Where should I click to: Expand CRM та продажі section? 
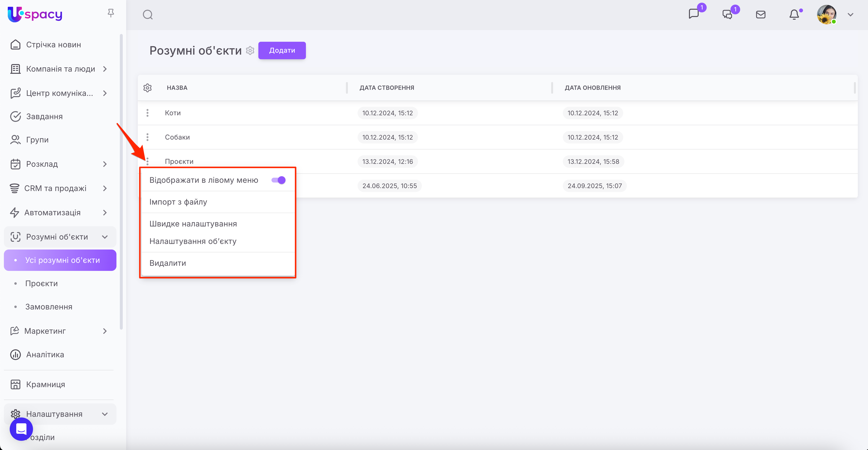[105, 188]
